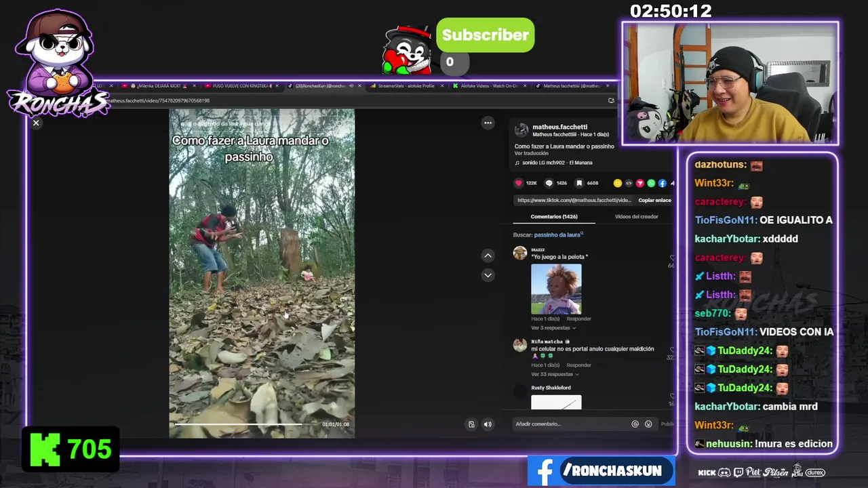Like the video via the heart icon

click(519, 183)
